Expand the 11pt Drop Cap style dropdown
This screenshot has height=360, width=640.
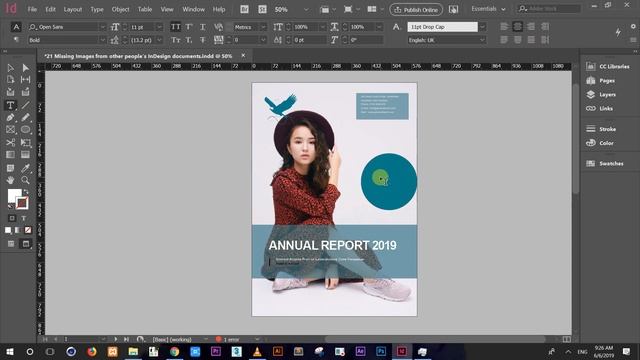482,27
